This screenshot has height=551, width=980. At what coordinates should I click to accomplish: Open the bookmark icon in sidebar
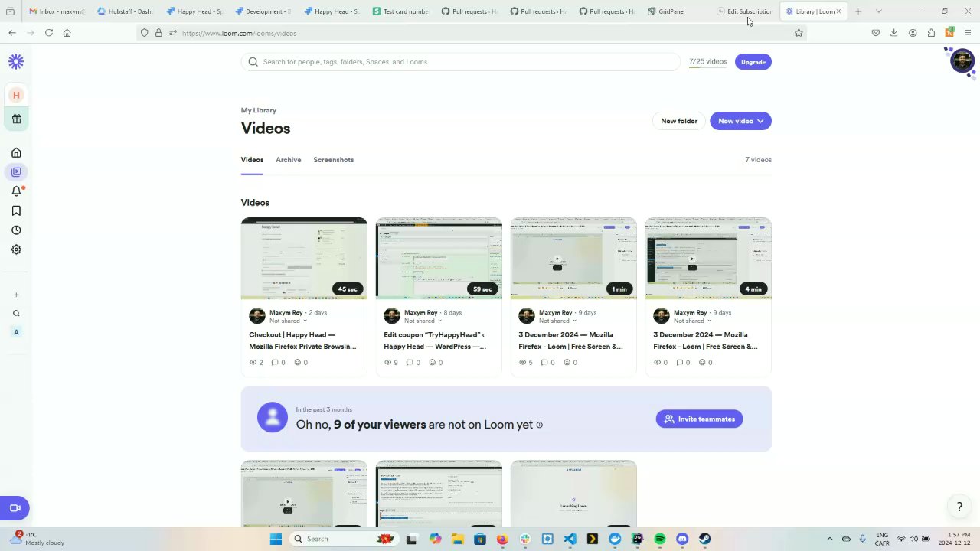[x=16, y=210]
